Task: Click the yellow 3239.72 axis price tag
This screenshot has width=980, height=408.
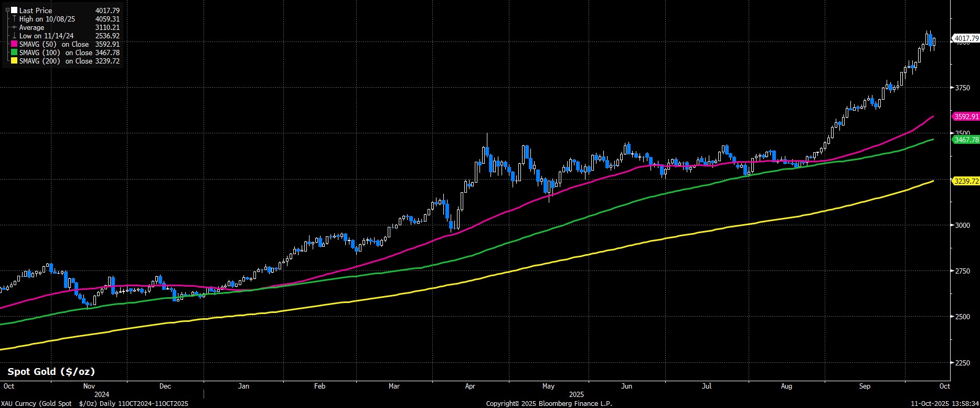Action: click(x=966, y=181)
